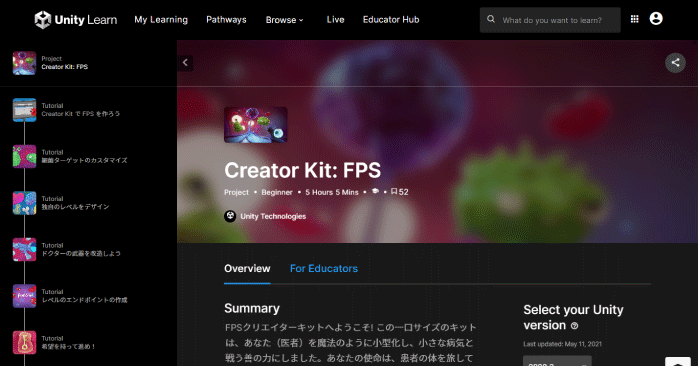Click the help icon beside Unity version
The width and height of the screenshot is (698, 366).
click(574, 326)
